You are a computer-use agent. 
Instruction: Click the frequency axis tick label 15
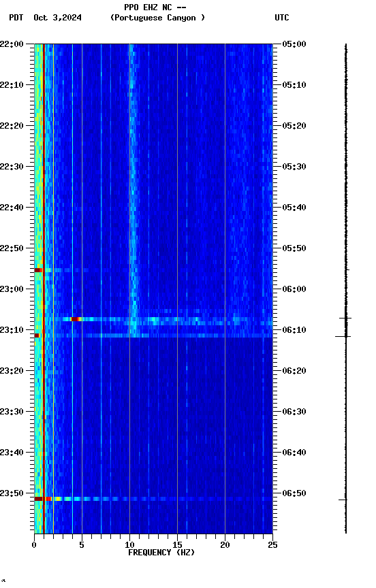[178, 545]
